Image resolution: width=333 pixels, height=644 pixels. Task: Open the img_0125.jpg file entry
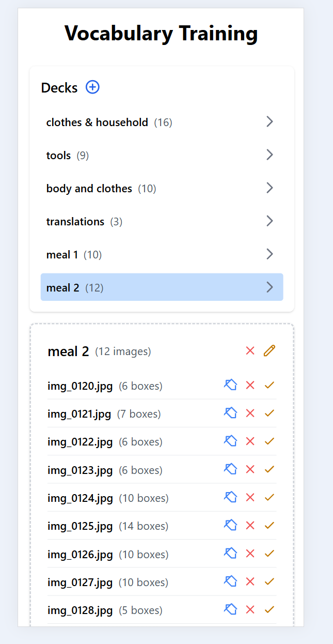(x=80, y=526)
